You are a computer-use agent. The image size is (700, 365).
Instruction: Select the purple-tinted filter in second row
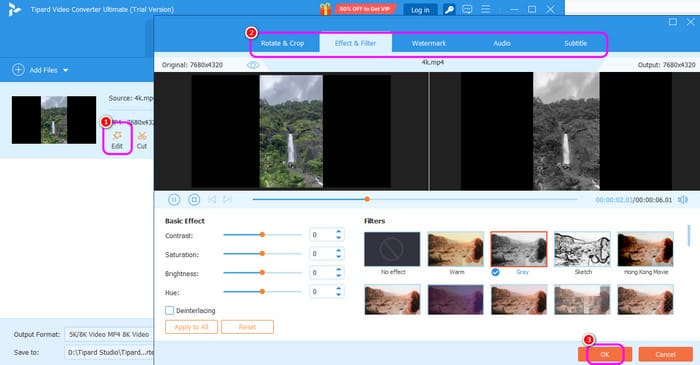[455, 300]
